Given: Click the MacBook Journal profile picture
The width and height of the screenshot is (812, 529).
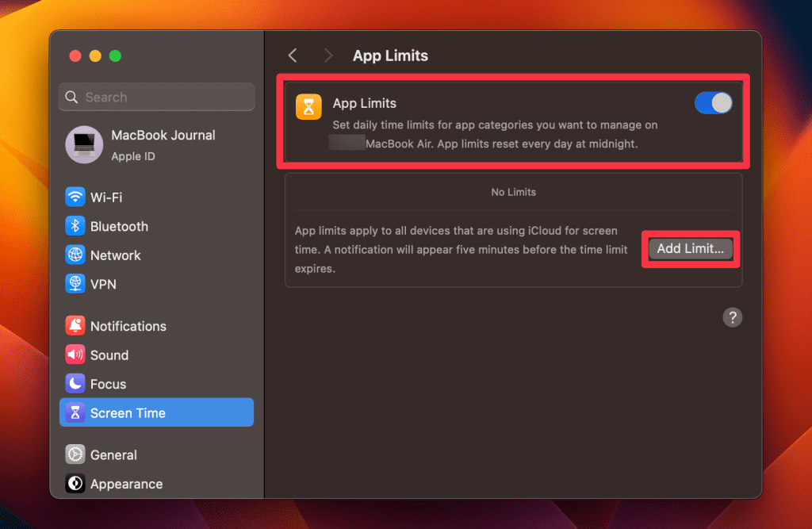Looking at the screenshot, I should click(83, 144).
